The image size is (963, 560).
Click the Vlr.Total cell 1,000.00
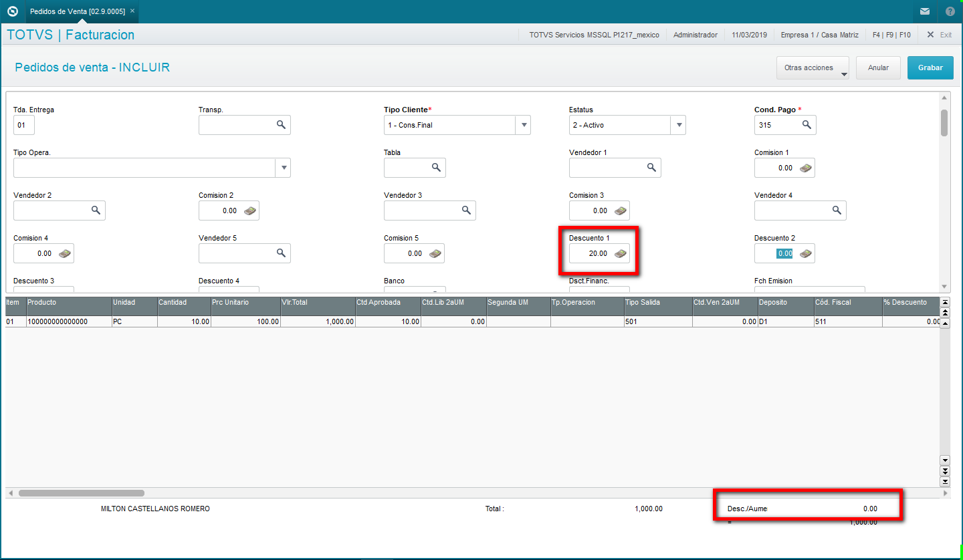click(318, 321)
